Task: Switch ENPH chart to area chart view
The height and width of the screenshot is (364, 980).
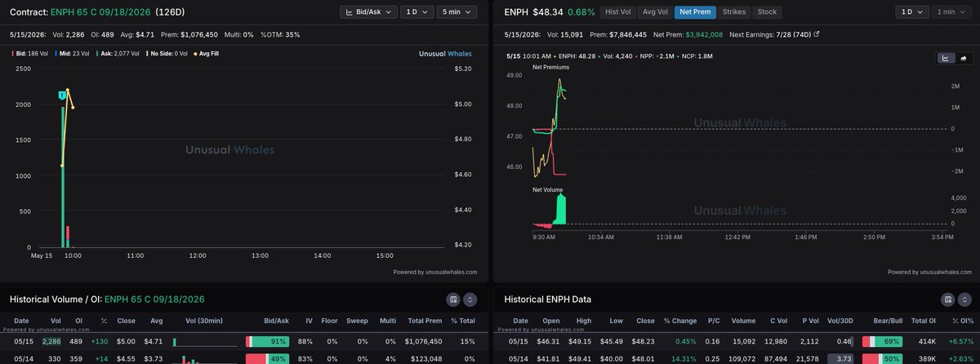Action: 963,58
